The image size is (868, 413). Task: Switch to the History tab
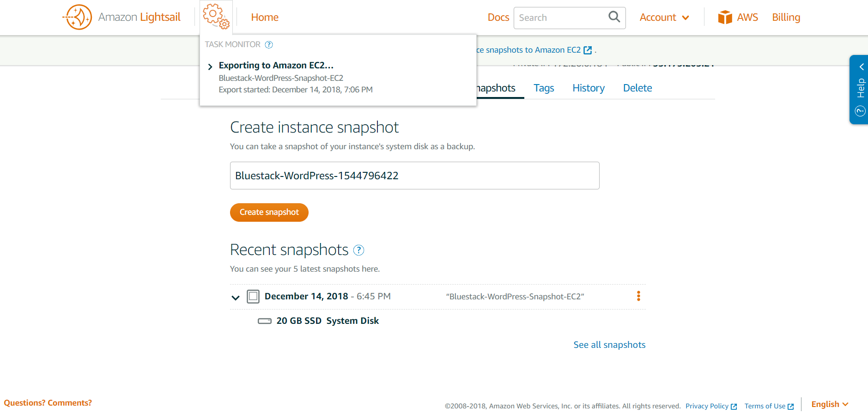click(x=588, y=88)
